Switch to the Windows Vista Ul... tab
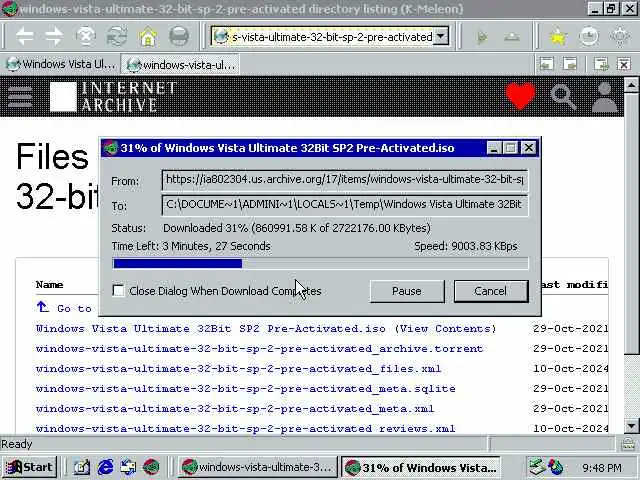 [x=61, y=64]
